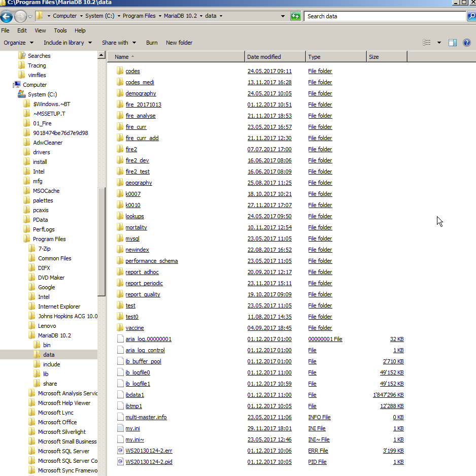Click the Back navigation arrow
This screenshot has width=476, height=476.
tap(7, 16)
